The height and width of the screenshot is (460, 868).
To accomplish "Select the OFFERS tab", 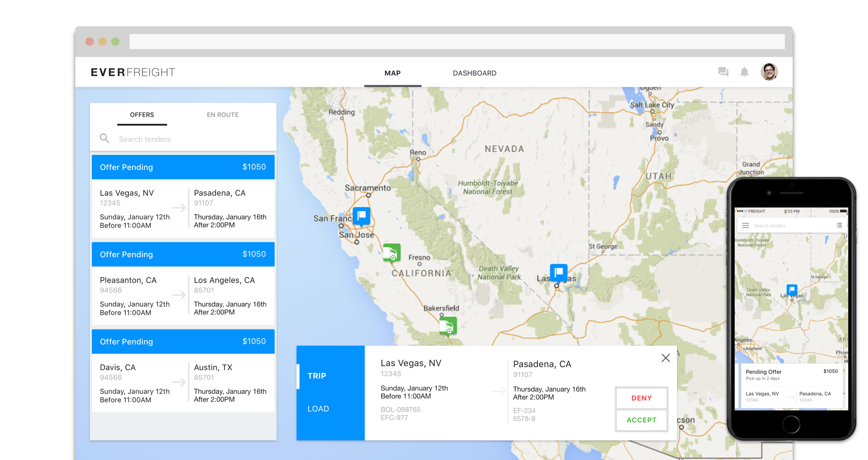I will [x=142, y=115].
